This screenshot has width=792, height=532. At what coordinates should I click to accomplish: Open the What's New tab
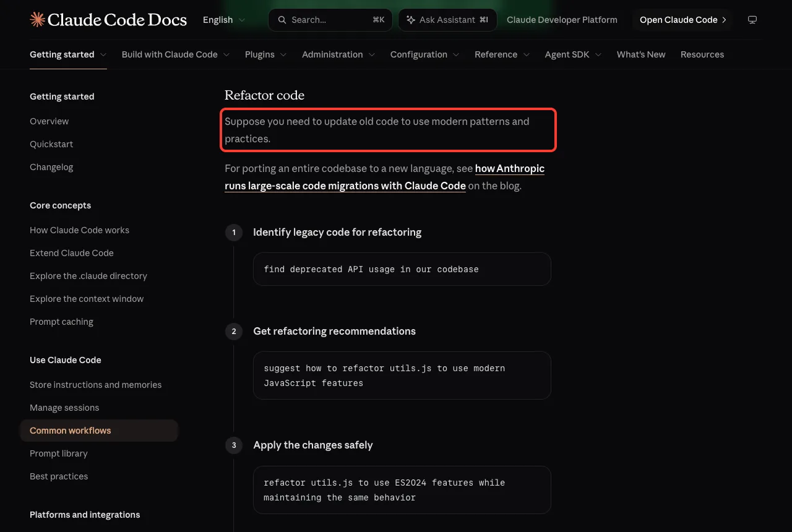pos(641,54)
